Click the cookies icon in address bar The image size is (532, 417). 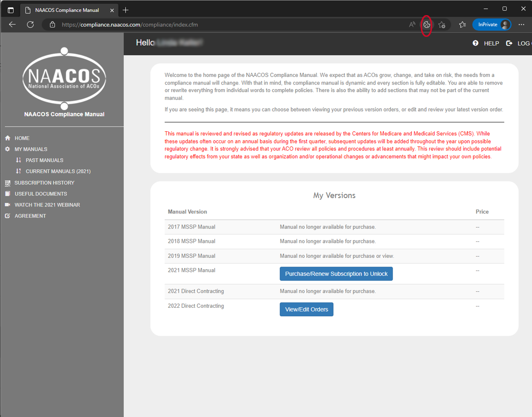427,25
